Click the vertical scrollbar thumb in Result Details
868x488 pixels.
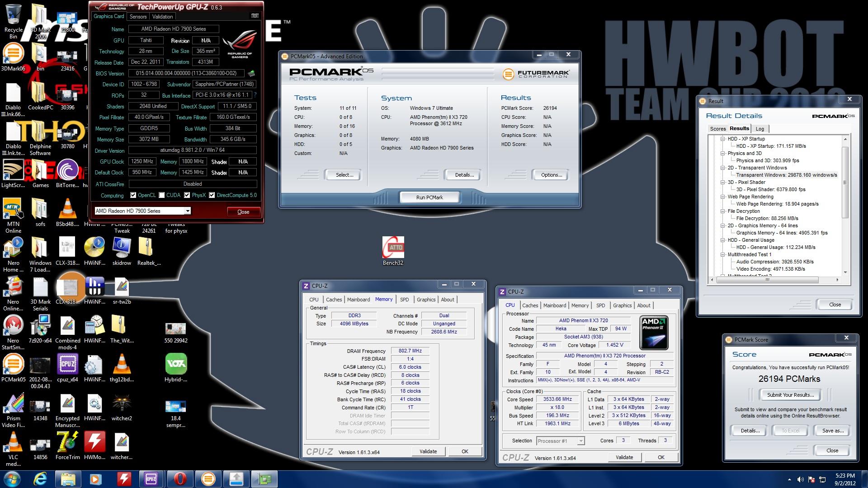tap(845, 183)
